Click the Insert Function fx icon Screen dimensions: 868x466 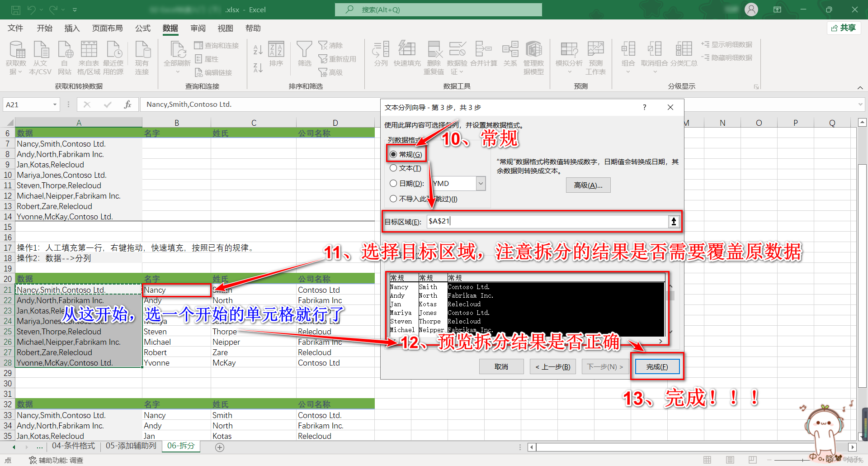point(128,105)
